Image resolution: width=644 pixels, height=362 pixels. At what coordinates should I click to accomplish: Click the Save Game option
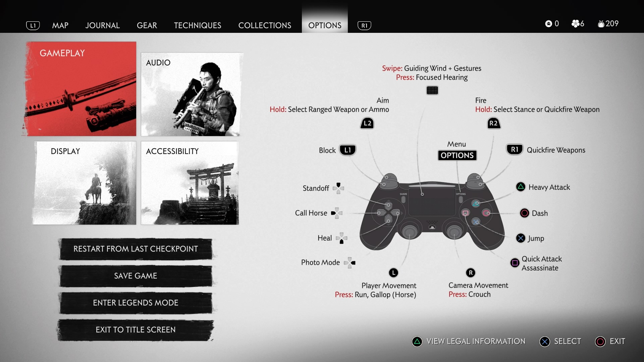[135, 276]
